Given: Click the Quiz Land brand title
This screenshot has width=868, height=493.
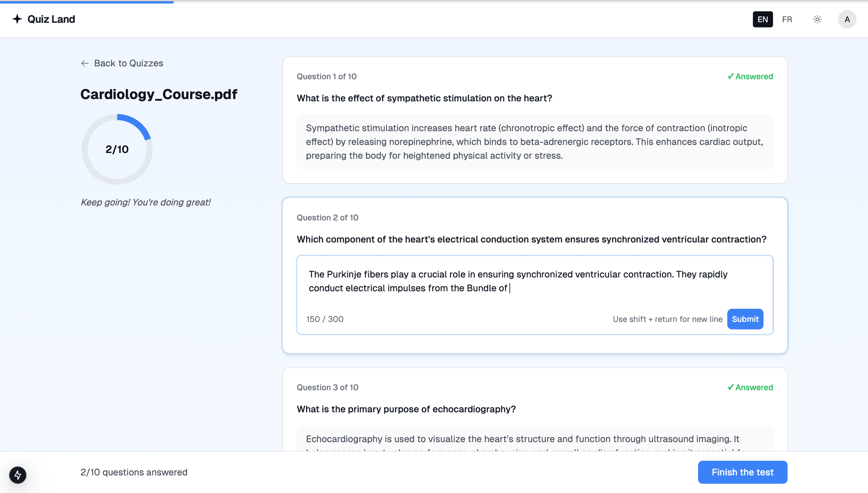Looking at the screenshot, I should point(51,19).
